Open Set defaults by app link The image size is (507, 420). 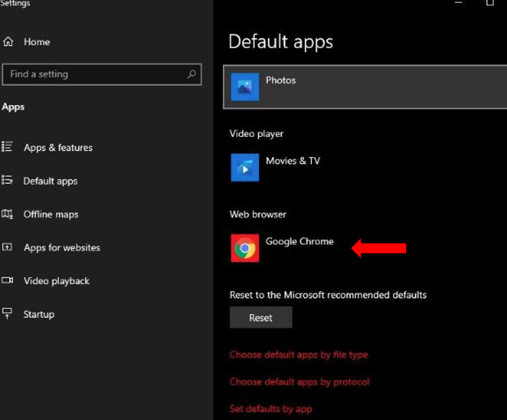(x=271, y=409)
